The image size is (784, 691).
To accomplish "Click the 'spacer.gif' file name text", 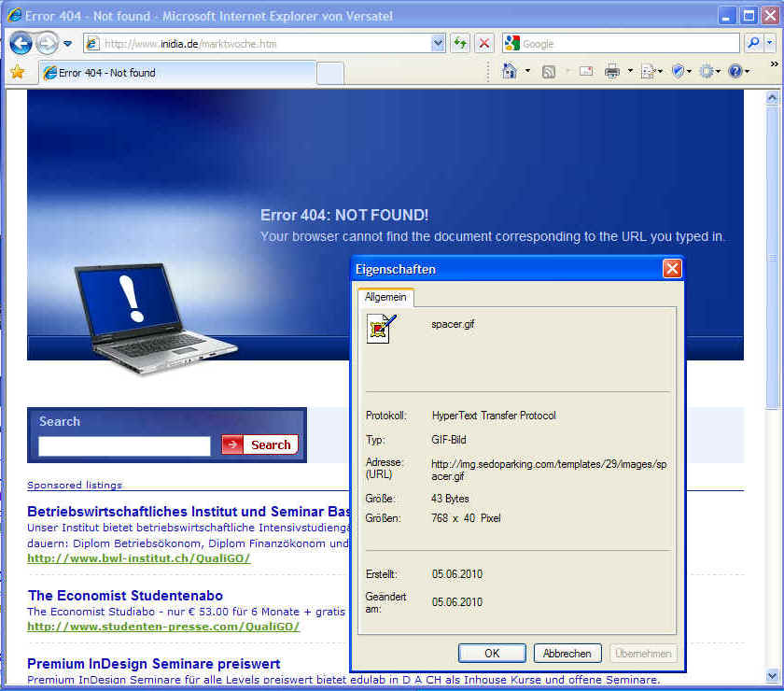I will pyautogui.click(x=453, y=324).
